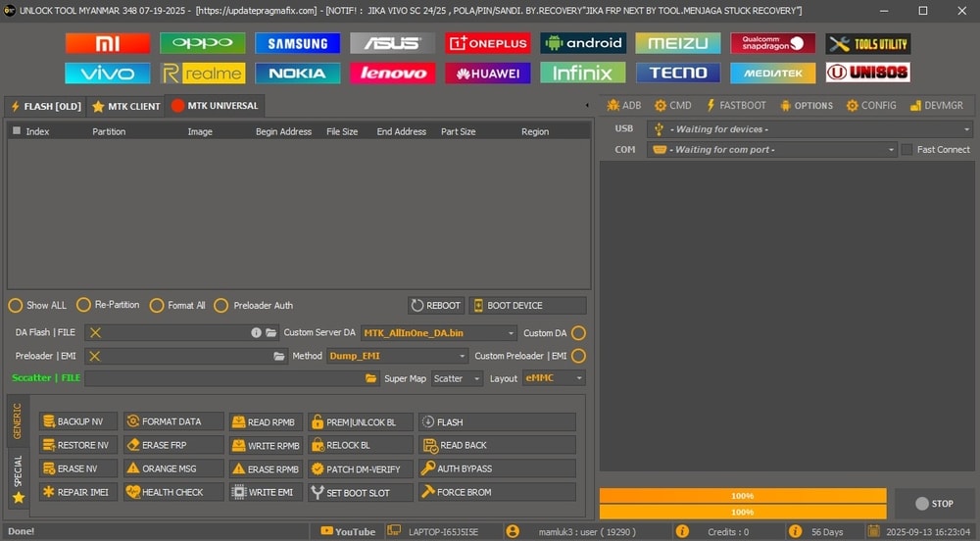The image size is (980, 541).
Task: Click the user account icon in status bar
Action: pos(513,531)
